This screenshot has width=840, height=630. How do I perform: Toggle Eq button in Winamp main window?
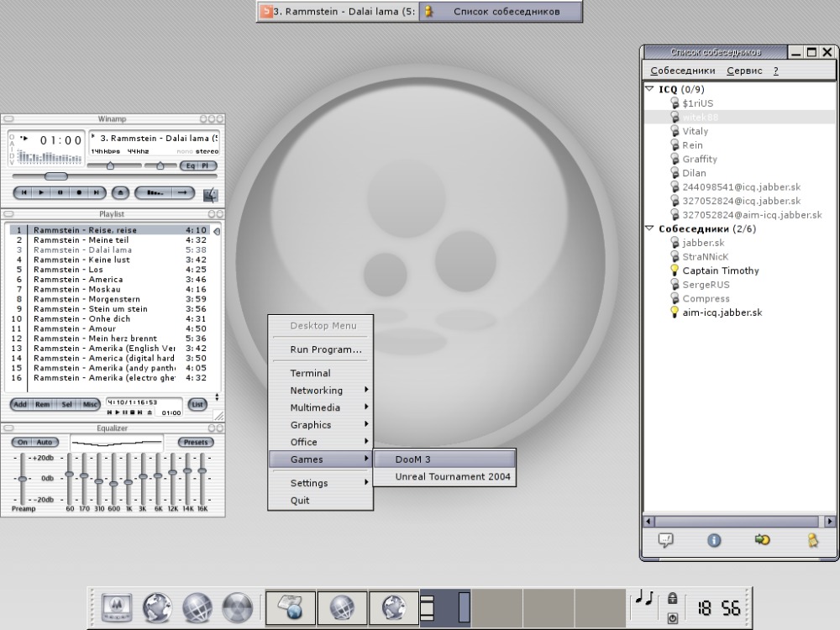click(190, 165)
